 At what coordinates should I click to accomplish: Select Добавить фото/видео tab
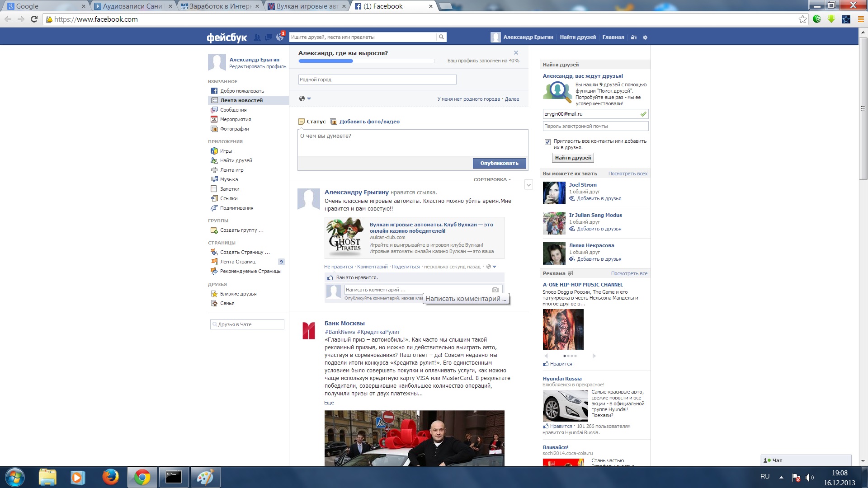[365, 122]
